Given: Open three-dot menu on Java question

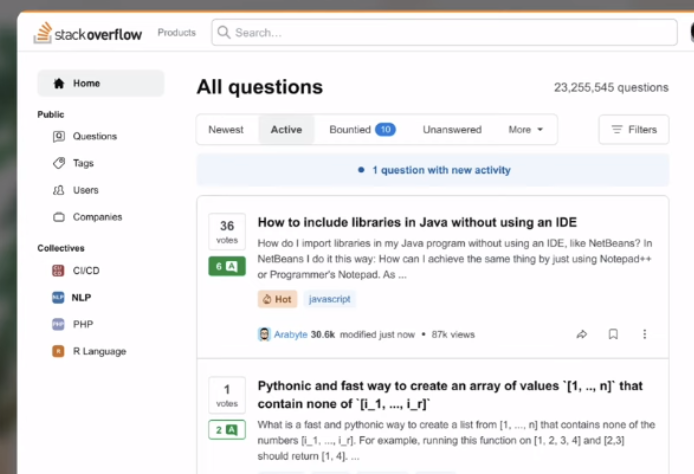Looking at the screenshot, I should point(644,334).
